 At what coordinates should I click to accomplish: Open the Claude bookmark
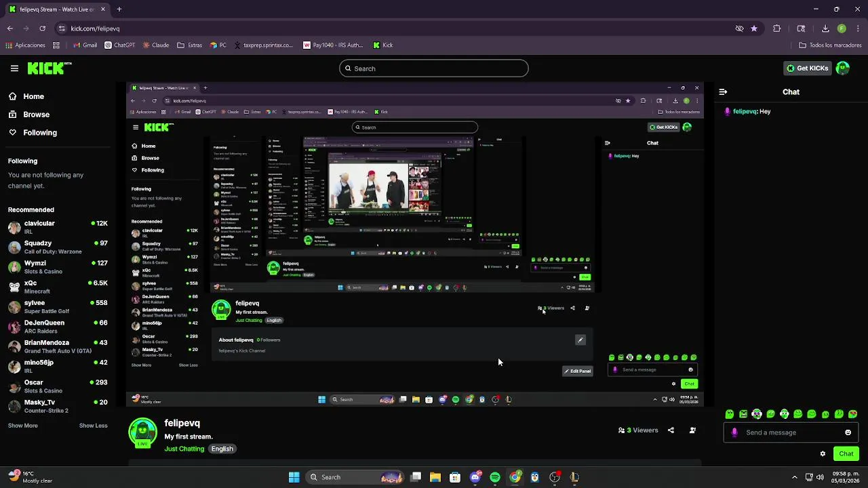point(155,45)
